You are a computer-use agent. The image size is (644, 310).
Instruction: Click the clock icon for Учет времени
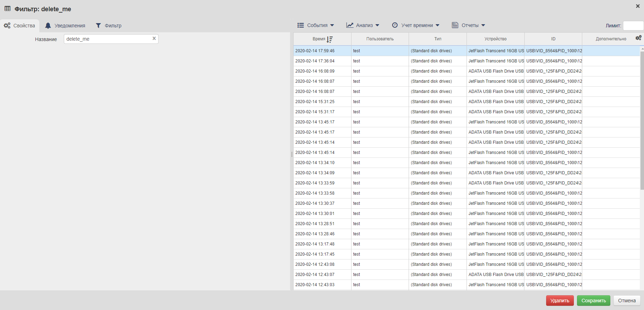click(395, 25)
